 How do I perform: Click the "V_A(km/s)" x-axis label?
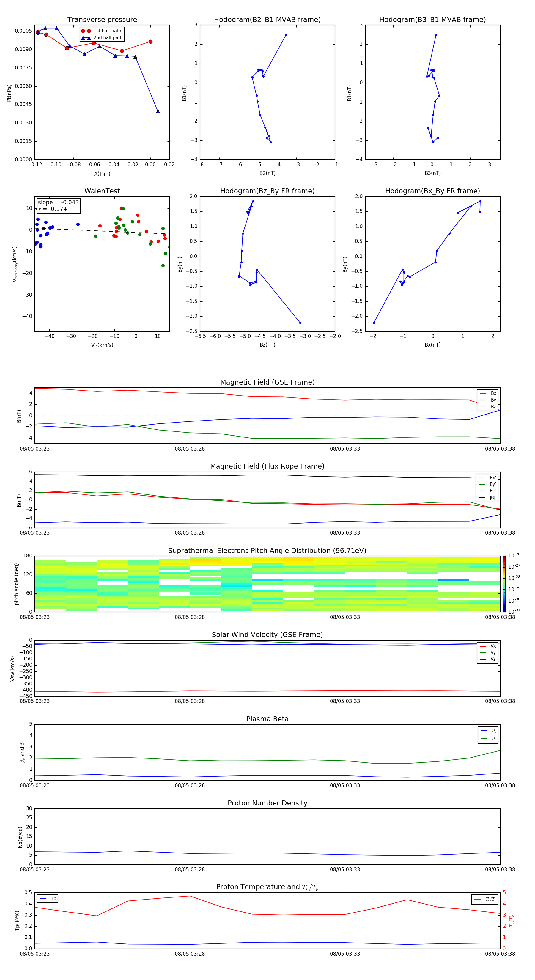[x=102, y=345]
